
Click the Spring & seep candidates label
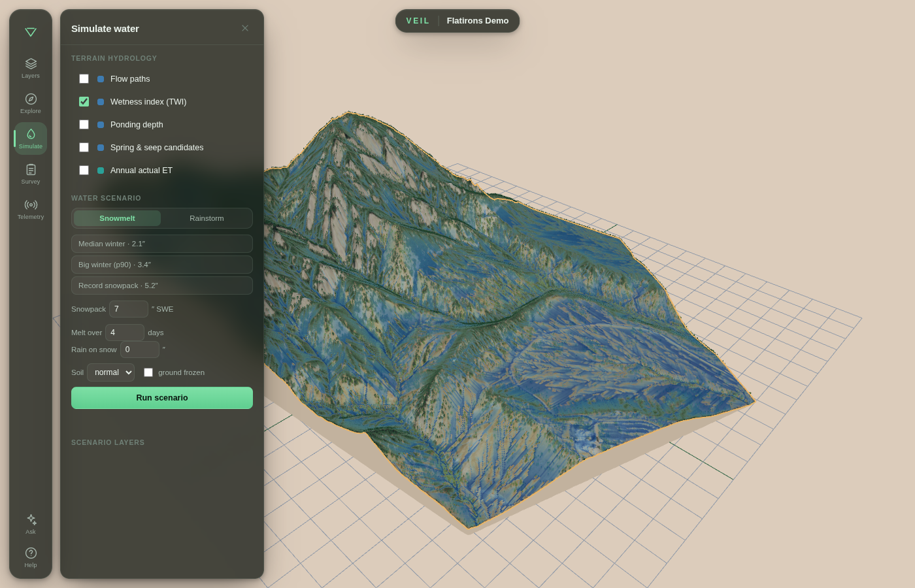coord(157,148)
